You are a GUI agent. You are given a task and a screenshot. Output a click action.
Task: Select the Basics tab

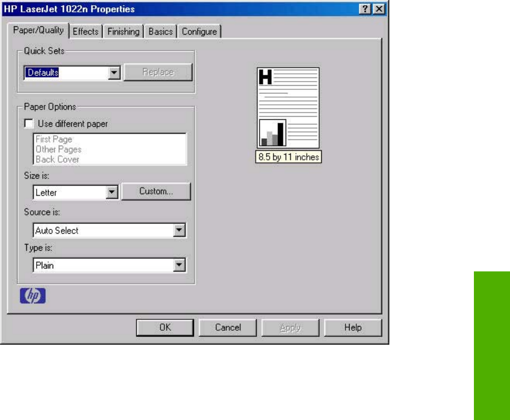coord(160,31)
